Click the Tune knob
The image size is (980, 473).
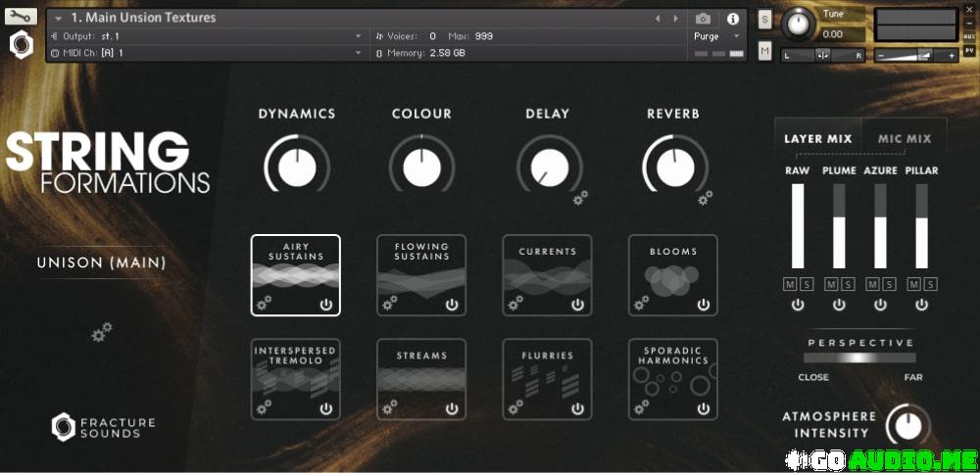[798, 24]
